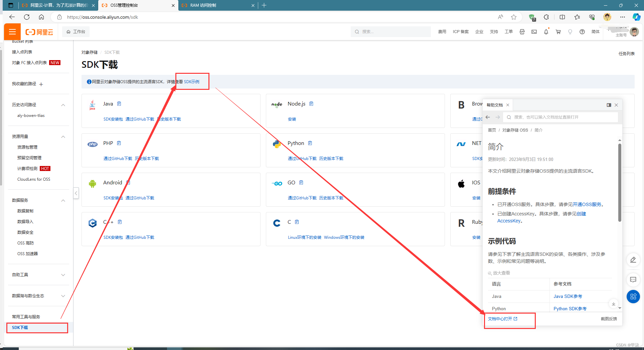Open Java documentation icon
Image resolution: width=644 pixels, height=350 pixels.
point(119,104)
